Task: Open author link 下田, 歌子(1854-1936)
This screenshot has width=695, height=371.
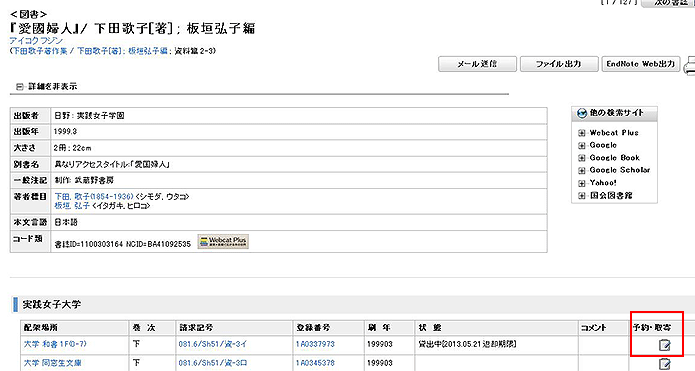Action: pyautogui.click(x=94, y=196)
